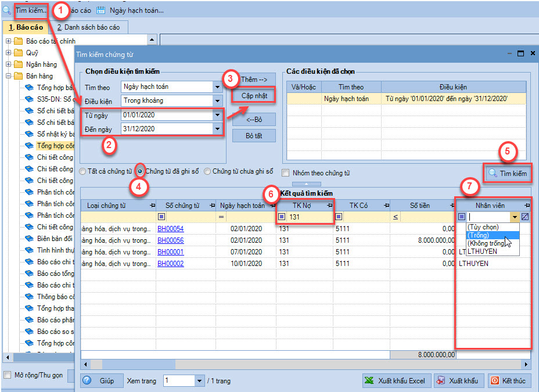This screenshot has height=392, width=539.
Task: Collapse the Bán hàng tree node
Action: 8,76
